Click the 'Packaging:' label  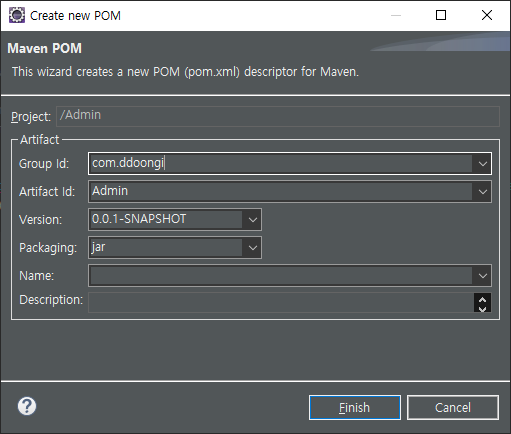(x=48, y=248)
